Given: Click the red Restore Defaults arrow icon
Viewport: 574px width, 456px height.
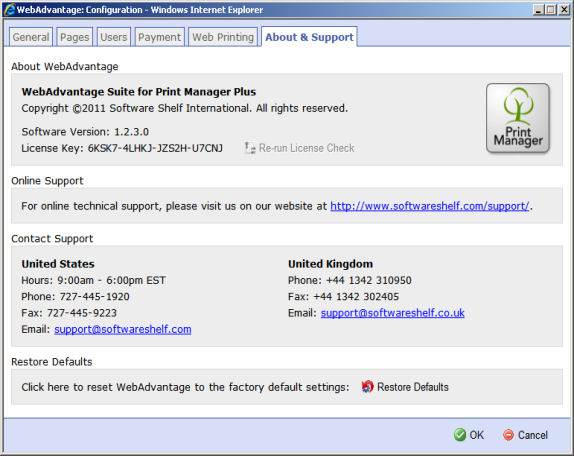Looking at the screenshot, I should [x=367, y=386].
